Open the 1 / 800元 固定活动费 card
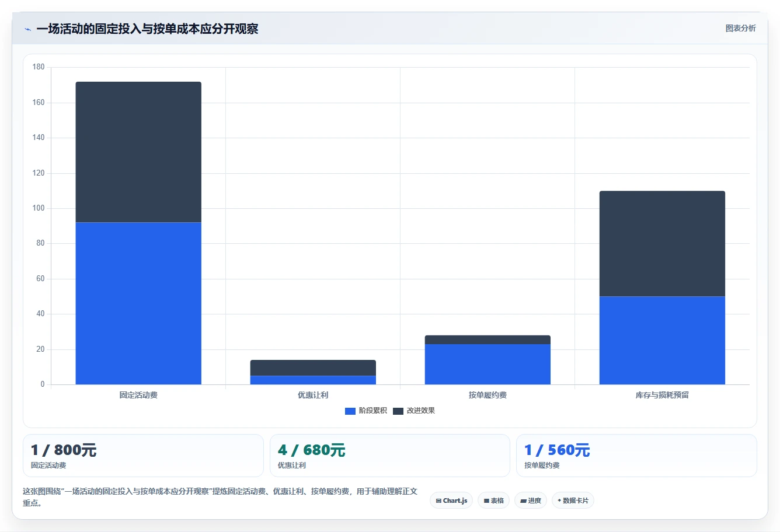The image size is (780, 532). coord(143,456)
